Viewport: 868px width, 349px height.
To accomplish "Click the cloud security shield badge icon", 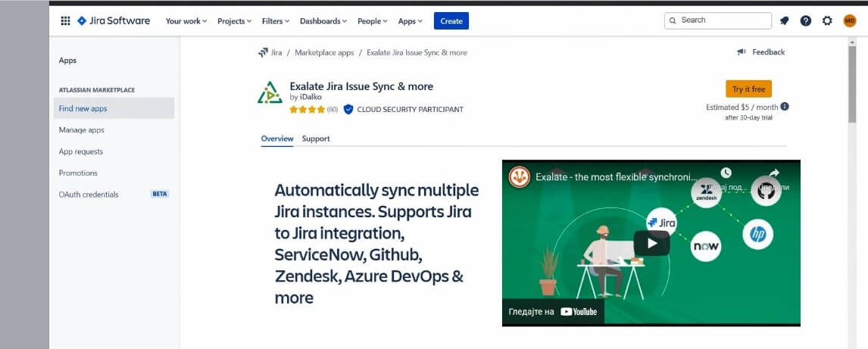I will tap(348, 110).
